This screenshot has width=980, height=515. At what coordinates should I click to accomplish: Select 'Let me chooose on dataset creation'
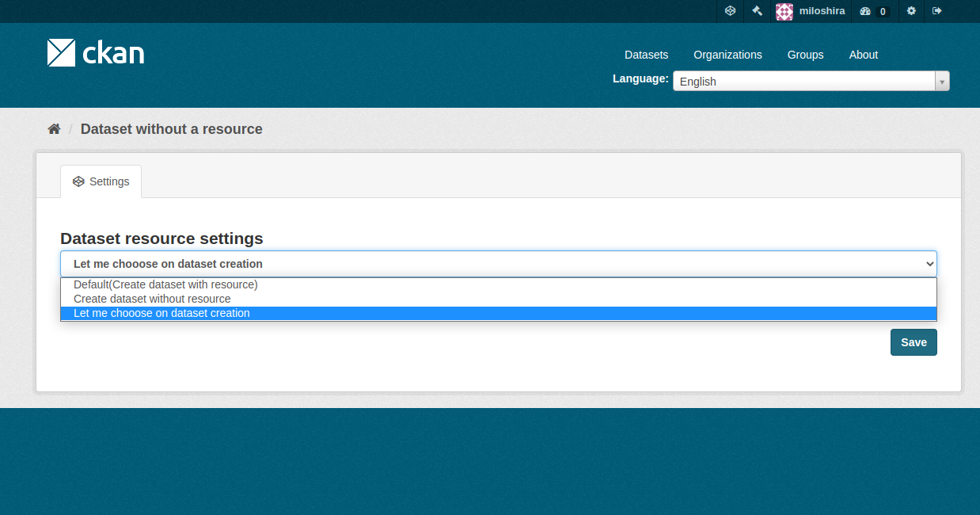[161, 313]
